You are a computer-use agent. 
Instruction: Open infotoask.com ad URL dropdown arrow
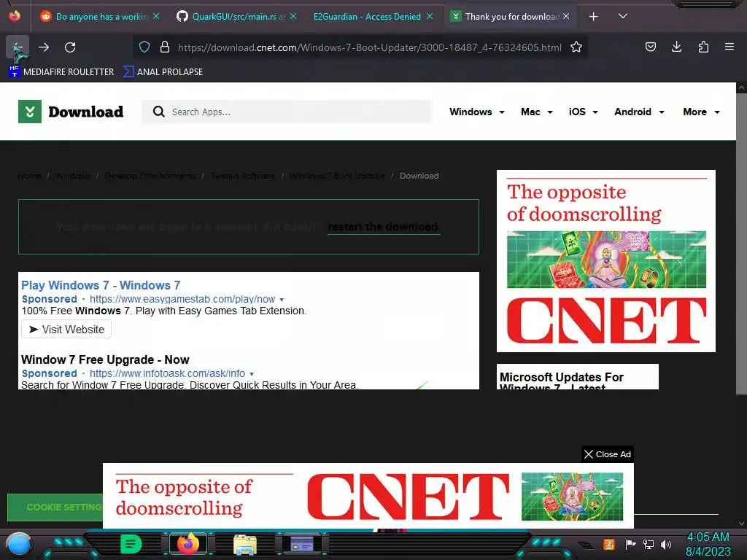point(252,374)
